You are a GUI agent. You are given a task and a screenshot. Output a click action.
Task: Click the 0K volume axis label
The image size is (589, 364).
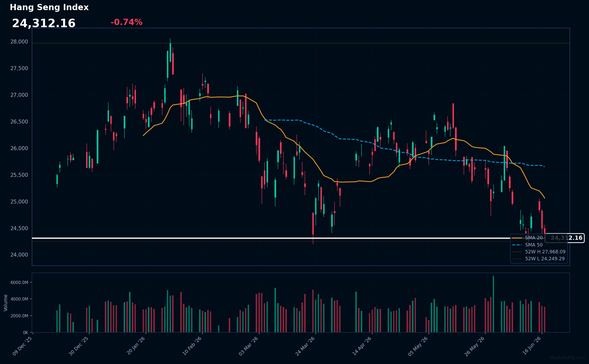pos(25,333)
